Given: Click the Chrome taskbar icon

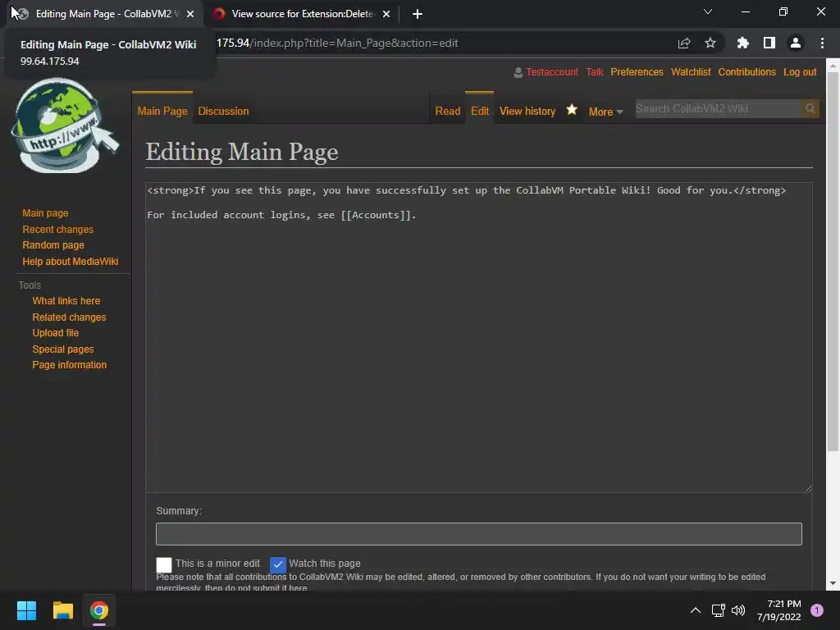Looking at the screenshot, I should [99, 610].
